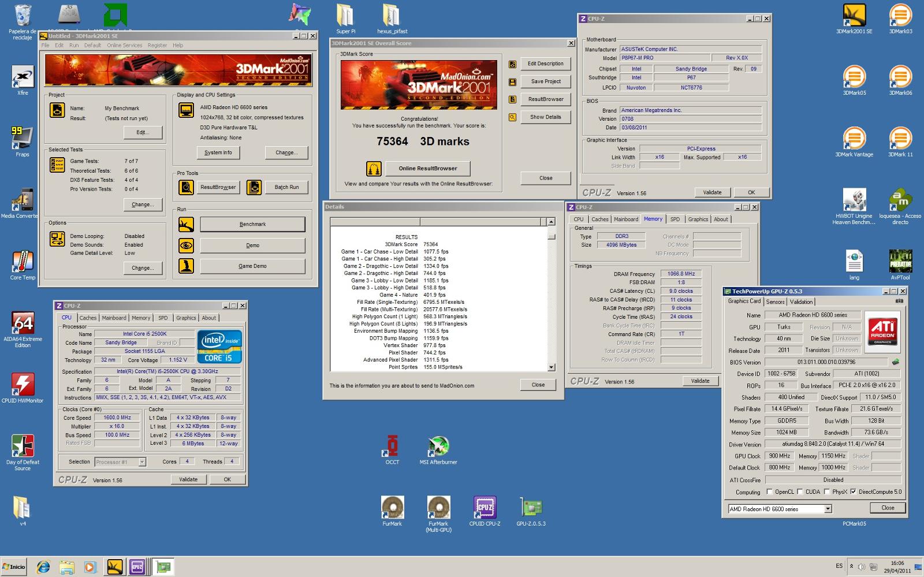Open the Papelera de reciclaje desktop icon

pos(23,22)
